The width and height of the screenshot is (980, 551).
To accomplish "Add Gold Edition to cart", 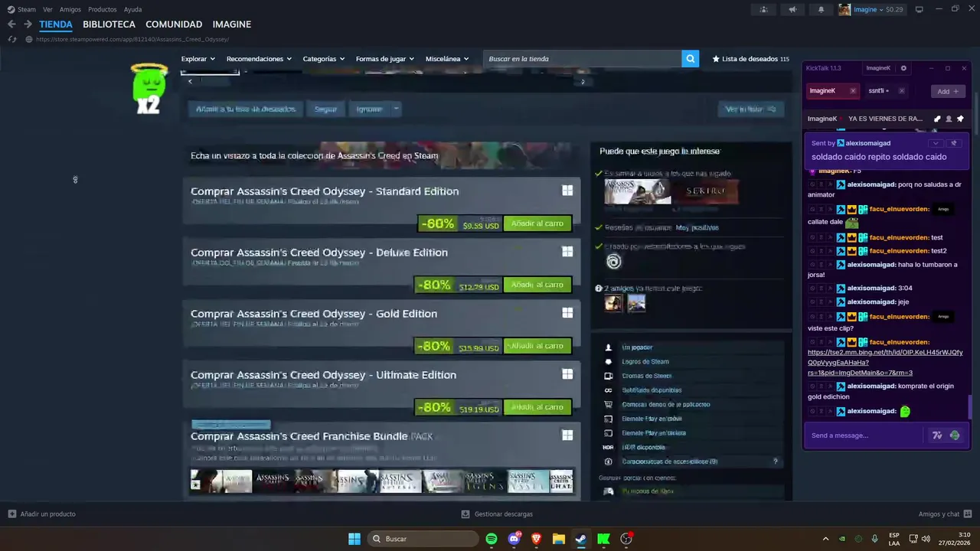I will [x=537, y=346].
